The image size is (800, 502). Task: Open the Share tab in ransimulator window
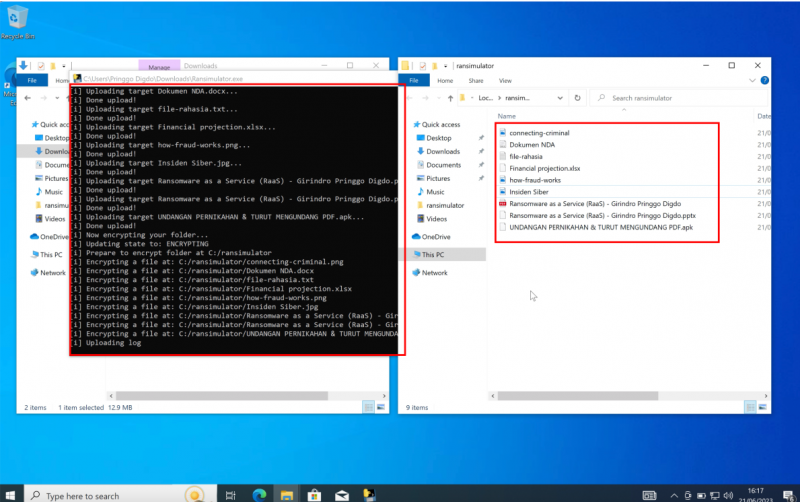click(476, 80)
